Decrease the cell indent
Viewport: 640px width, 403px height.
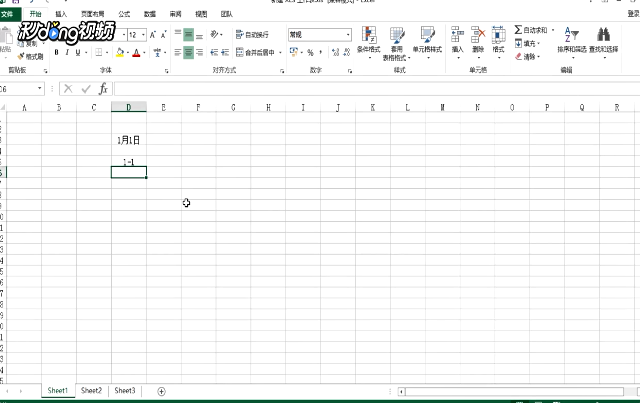[x=214, y=52]
